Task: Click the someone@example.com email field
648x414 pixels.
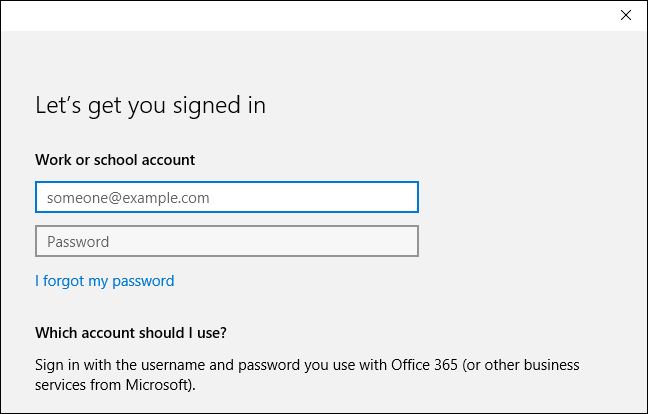Action: [x=226, y=198]
